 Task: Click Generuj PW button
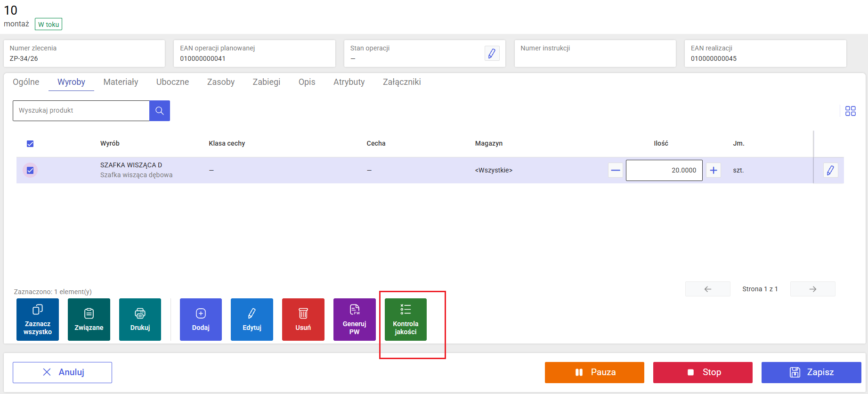click(355, 320)
